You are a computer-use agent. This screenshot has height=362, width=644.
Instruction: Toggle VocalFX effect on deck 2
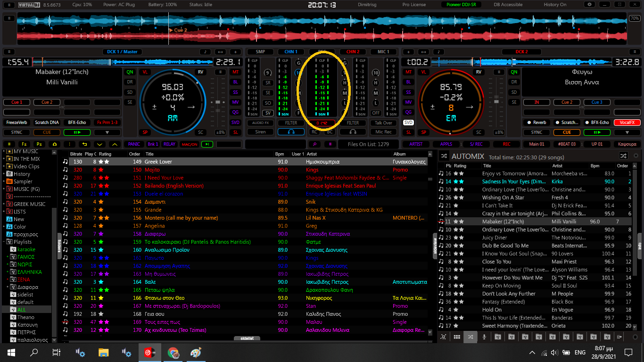(627, 123)
